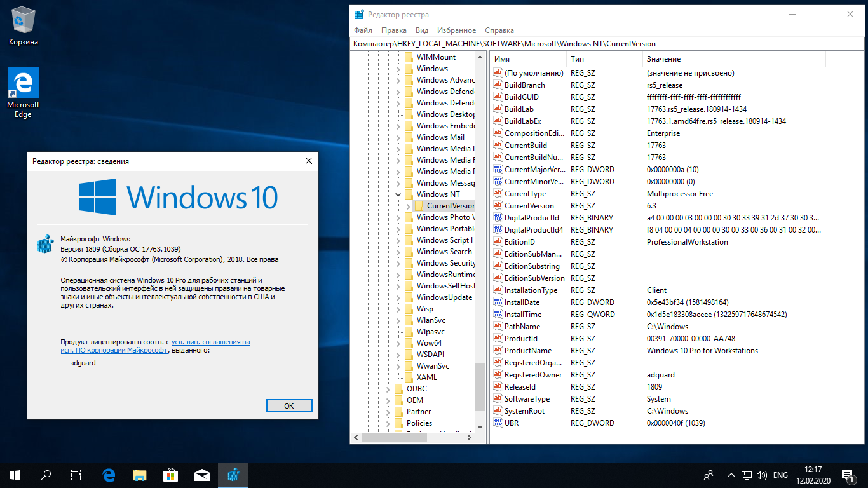Image resolution: width=868 pixels, height=488 pixels.
Task: Open the Файл menu
Action: [363, 30]
